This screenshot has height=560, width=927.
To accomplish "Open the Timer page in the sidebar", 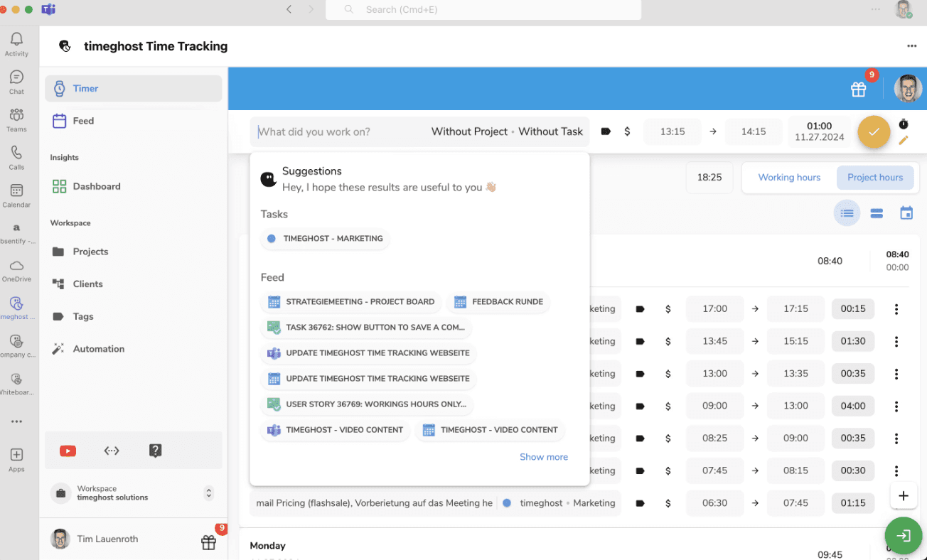I will [x=133, y=89].
